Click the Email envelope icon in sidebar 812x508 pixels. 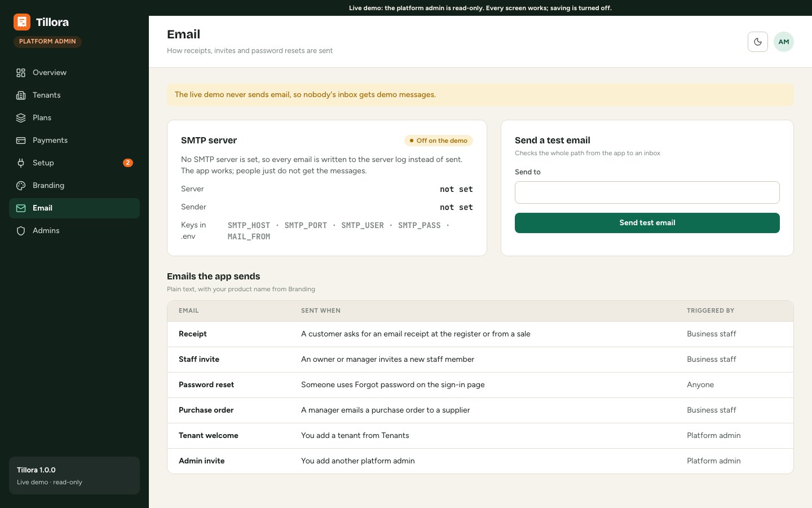pos(21,208)
